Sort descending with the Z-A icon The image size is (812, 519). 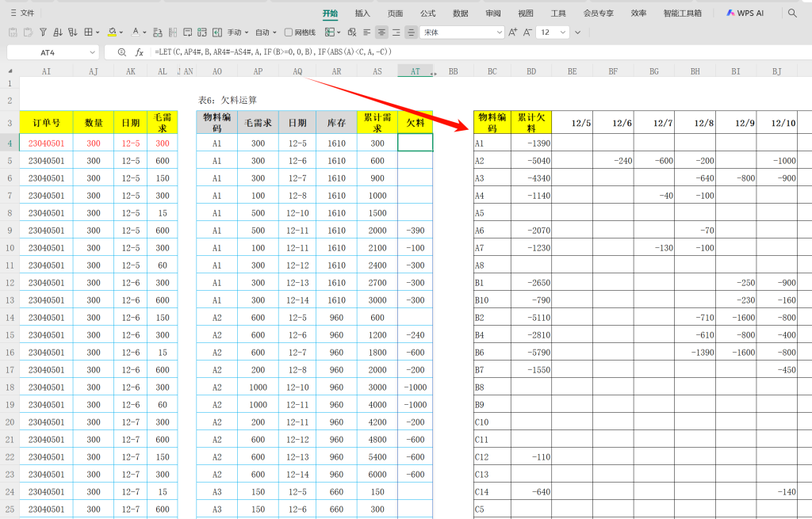click(x=73, y=32)
